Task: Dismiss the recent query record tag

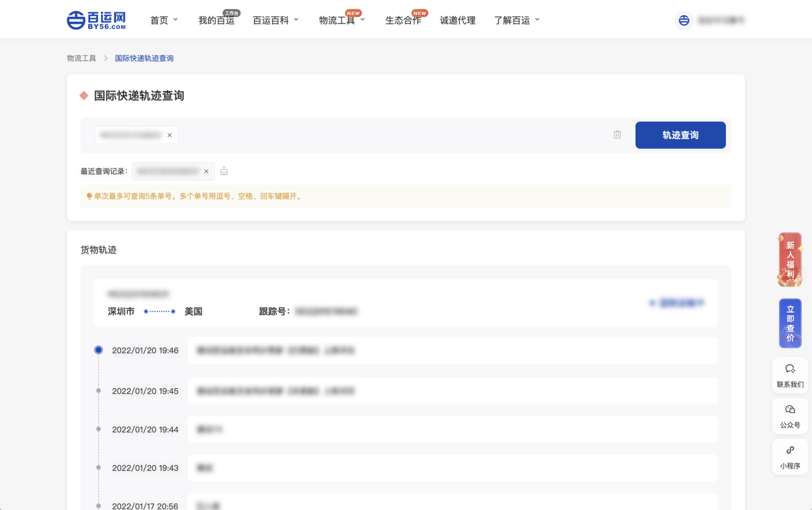Action: click(206, 171)
